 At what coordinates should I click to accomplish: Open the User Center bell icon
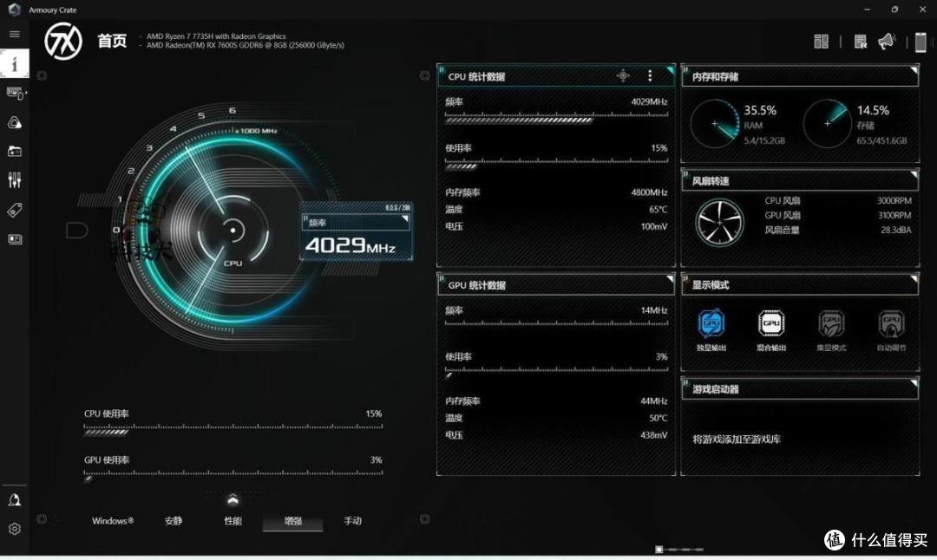[15, 499]
